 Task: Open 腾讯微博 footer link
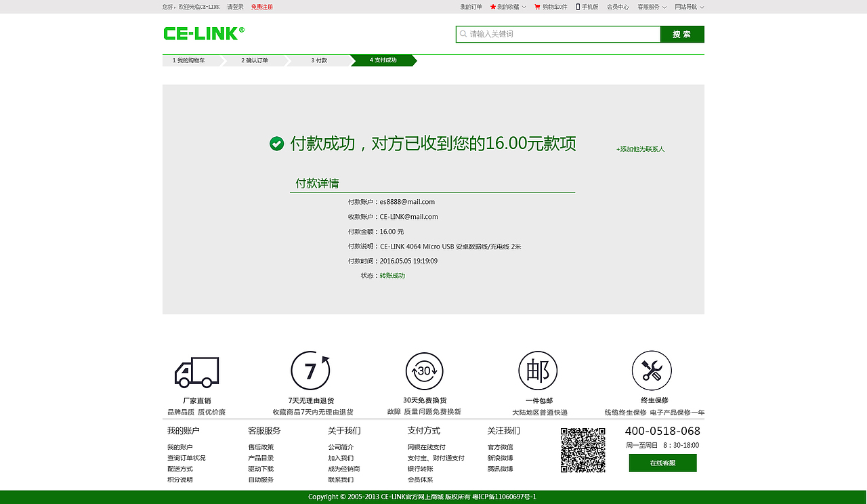pos(501,469)
